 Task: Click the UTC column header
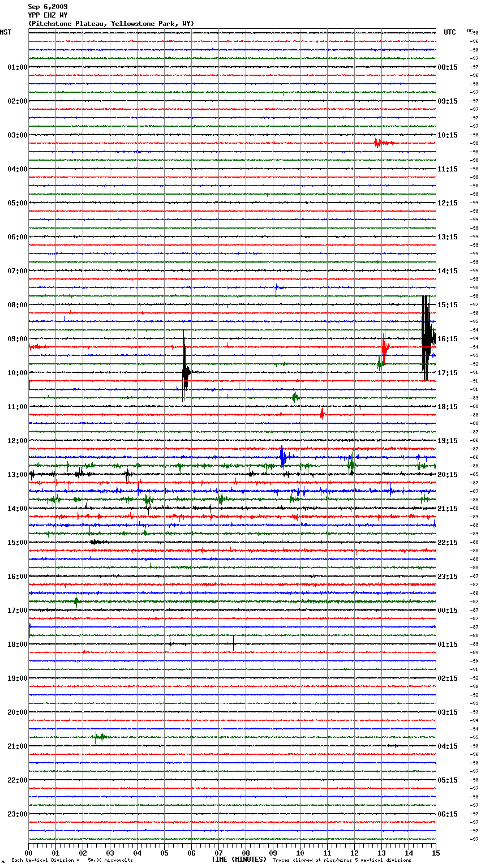point(450,32)
